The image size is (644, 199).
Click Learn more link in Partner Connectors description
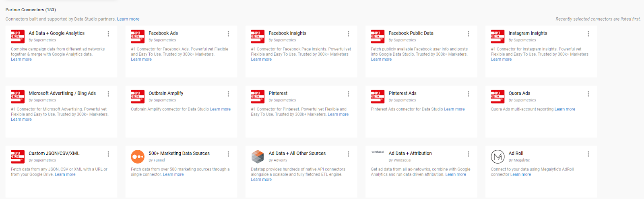coord(128,19)
